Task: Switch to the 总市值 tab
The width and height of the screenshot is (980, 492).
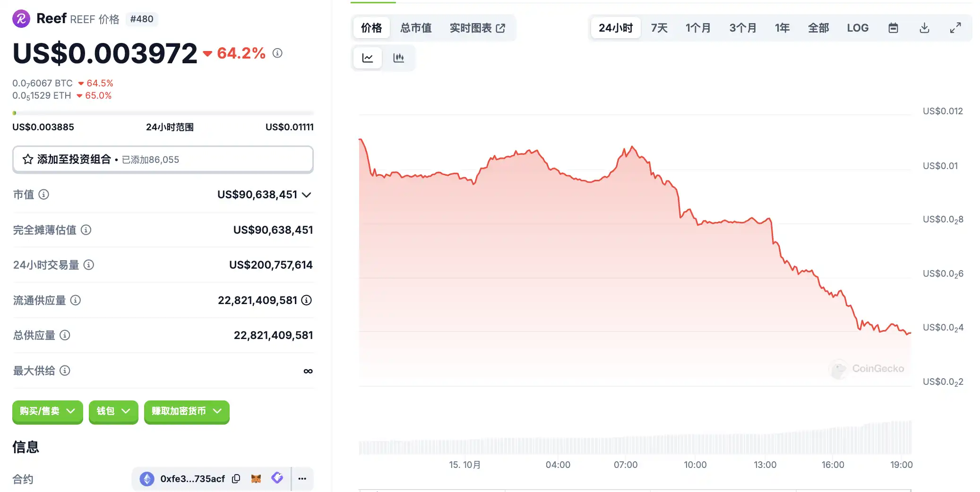Action: pyautogui.click(x=416, y=28)
